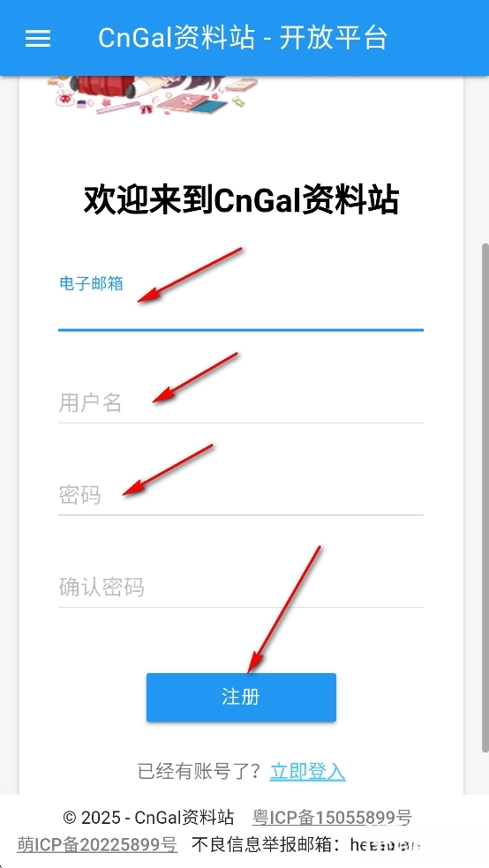Image resolution: width=489 pixels, height=868 pixels.
Task: Select the 密码 password input field
Action: tap(241, 495)
